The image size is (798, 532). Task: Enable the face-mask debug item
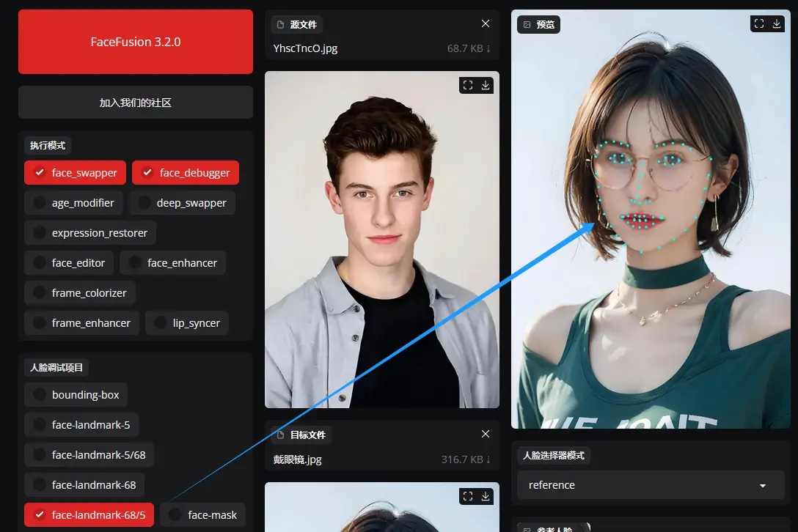click(202, 515)
